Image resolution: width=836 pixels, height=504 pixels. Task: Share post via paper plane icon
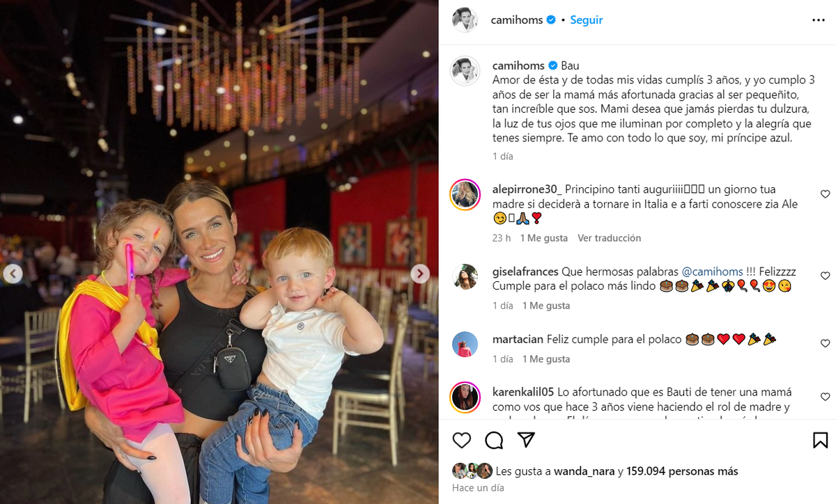[526, 440]
